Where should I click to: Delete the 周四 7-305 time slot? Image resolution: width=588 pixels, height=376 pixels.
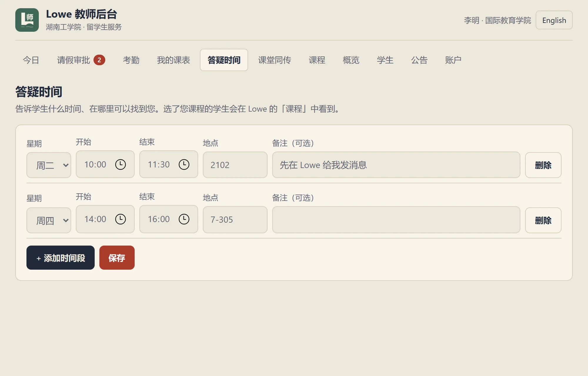(x=543, y=220)
